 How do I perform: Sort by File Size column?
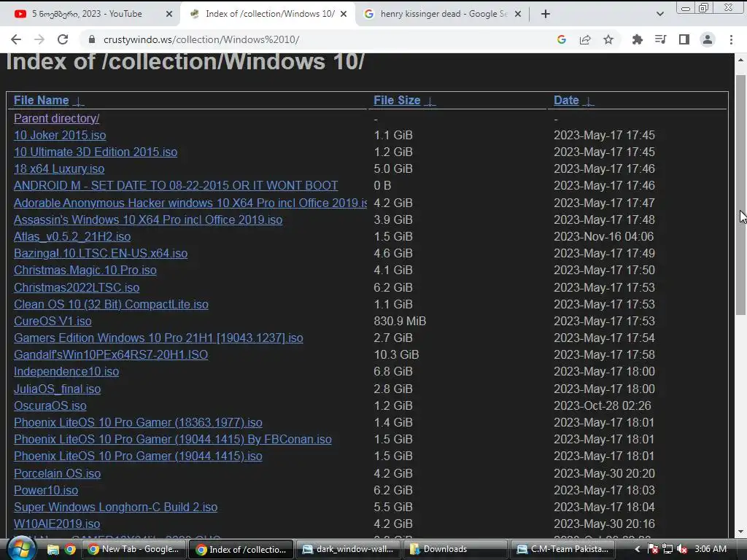pyautogui.click(x=397, y=100)
